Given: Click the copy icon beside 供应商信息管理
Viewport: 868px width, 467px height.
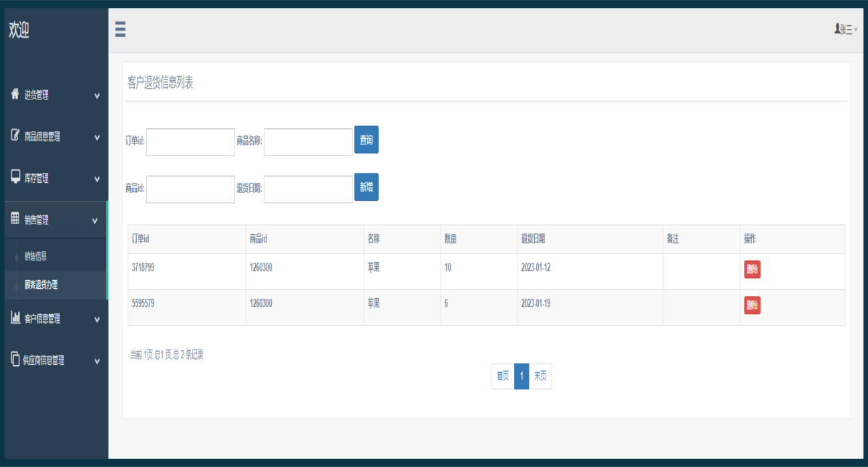Looking at the screenshot, I should click(x=15, y=359).
